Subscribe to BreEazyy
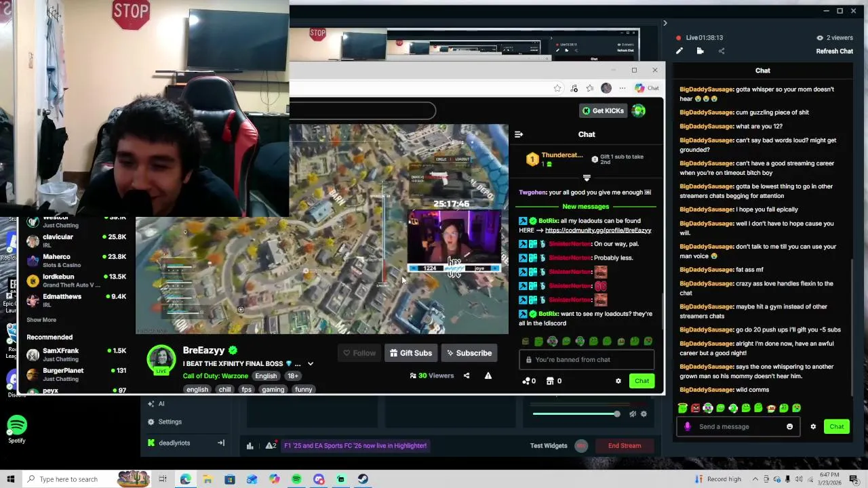Screen dimensions: 868x488 pos(469,353)
